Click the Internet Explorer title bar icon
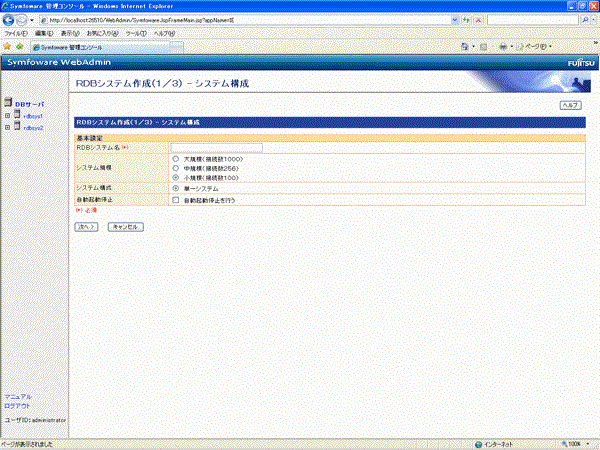The width and height of the screenshot is (600, 450). 5,6
